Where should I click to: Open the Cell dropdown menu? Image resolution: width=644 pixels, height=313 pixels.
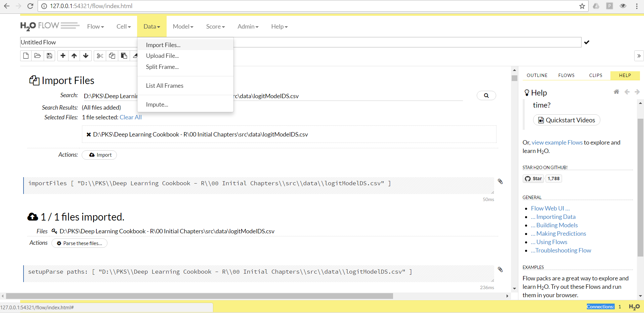click(124, 27)
